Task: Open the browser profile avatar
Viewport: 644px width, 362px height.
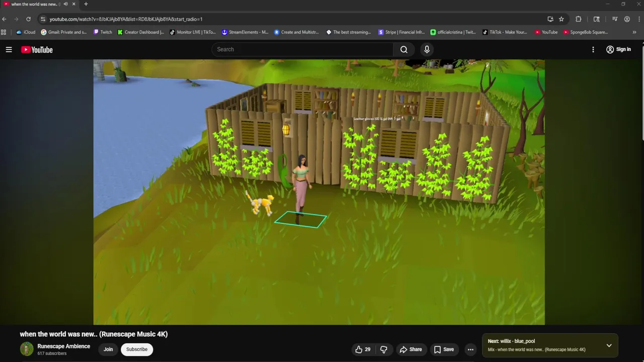Action: (x=627, y=19)
